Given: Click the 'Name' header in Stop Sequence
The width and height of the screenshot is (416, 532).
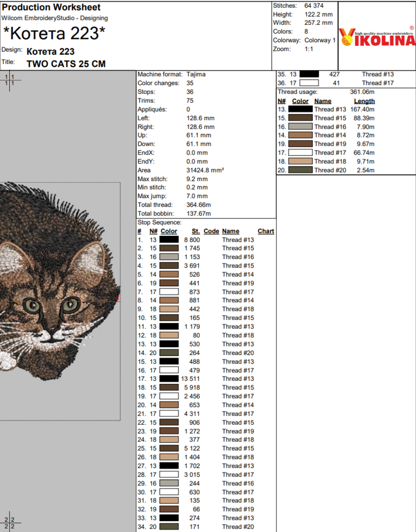Looking at the screenshot, I should [230, 231].
